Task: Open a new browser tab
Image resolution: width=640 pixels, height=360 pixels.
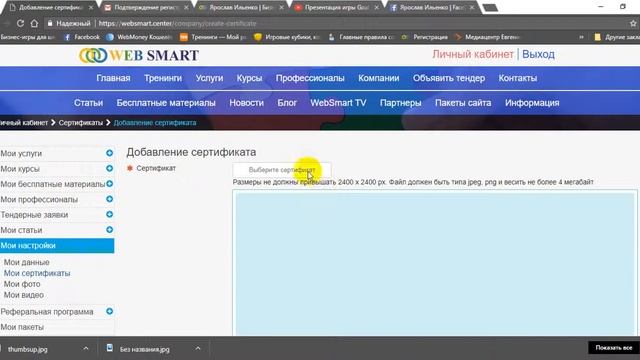Action: tap(490, 8)
